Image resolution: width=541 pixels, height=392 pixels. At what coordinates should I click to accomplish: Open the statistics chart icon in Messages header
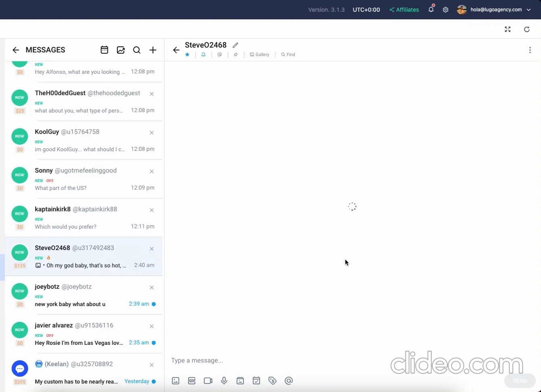(x=121, y=50)
